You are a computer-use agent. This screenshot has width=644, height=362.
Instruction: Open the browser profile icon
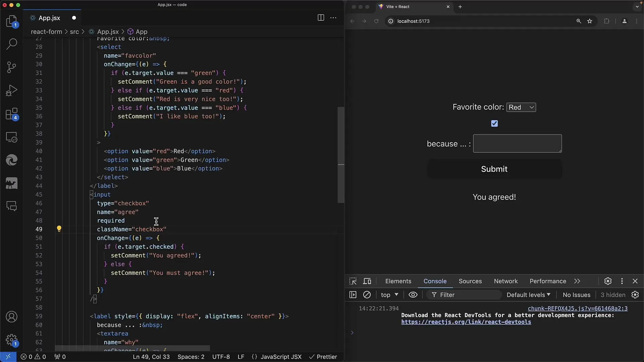point(624,21)
